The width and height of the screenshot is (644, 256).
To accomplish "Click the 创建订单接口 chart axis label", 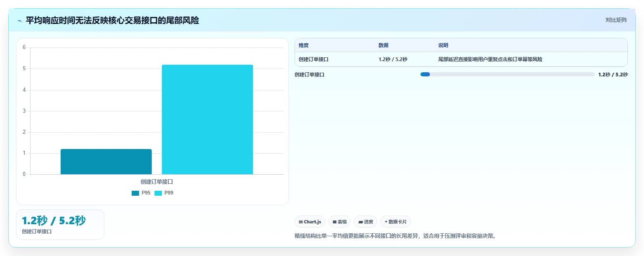I will pyautogui.click(x=156, y=182).
